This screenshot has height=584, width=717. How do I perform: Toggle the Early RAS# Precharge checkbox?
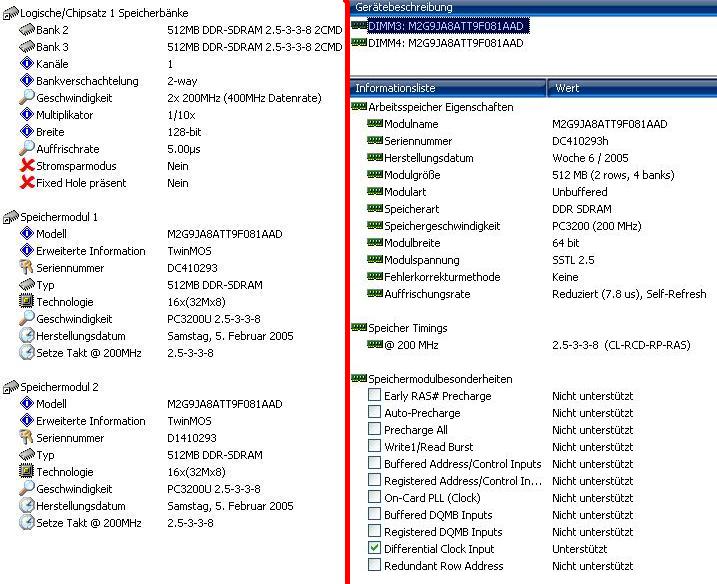(x=375, y=395)
